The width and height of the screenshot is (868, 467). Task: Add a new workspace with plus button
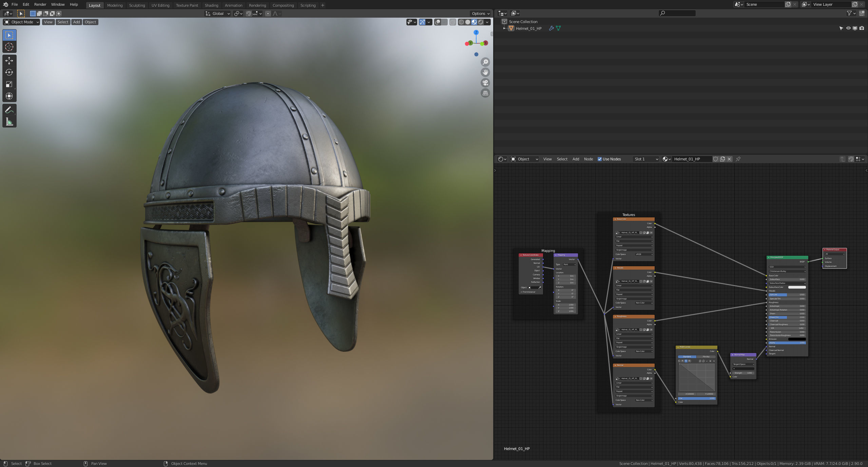coord(323,5)
